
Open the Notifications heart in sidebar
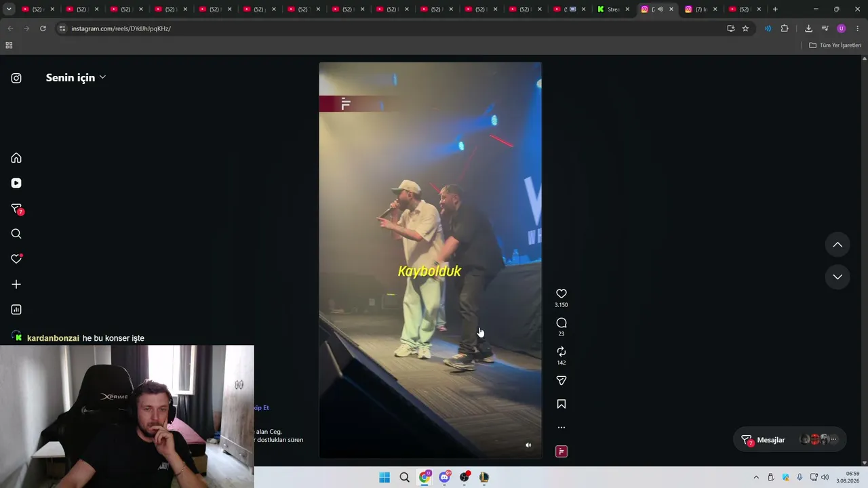point(16,259)
